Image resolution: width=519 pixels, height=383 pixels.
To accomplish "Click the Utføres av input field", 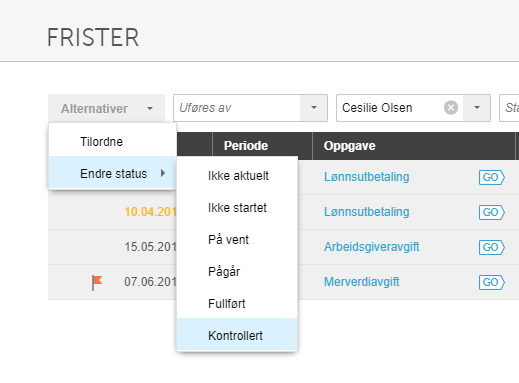I will point(237,108).
